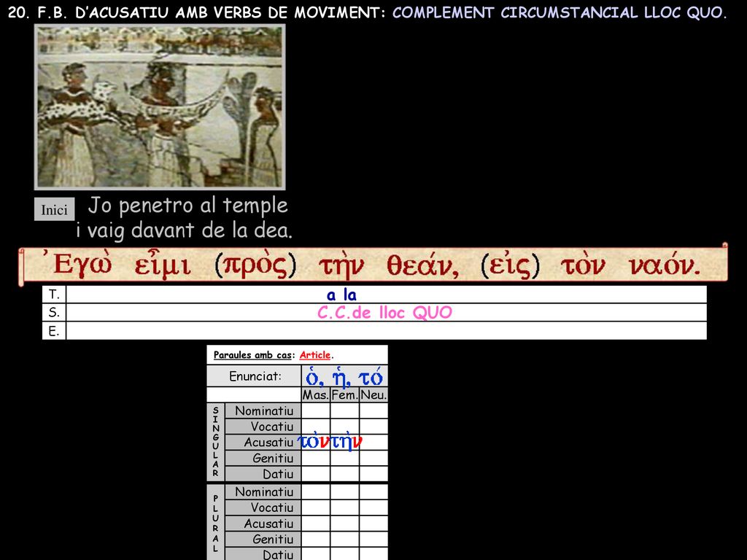This screenshot has height=560, width=747.
Task: Select the masculine accusative form τὸν in the table
Action: [314, 442]
